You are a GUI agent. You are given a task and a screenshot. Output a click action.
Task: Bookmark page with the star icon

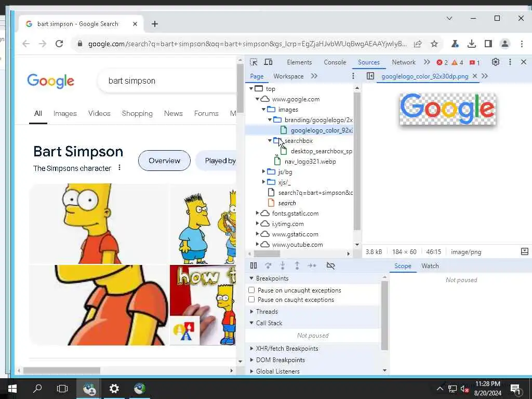pos(434,44)
